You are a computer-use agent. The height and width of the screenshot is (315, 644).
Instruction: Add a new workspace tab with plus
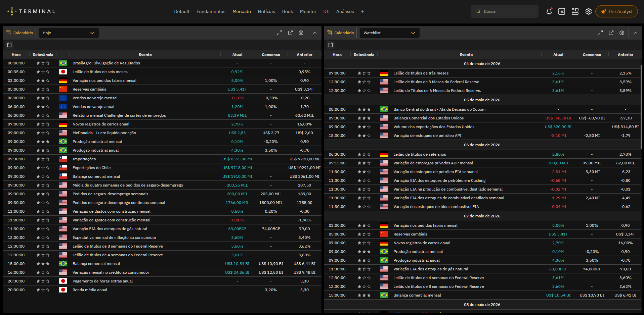(x=362, y=11)
